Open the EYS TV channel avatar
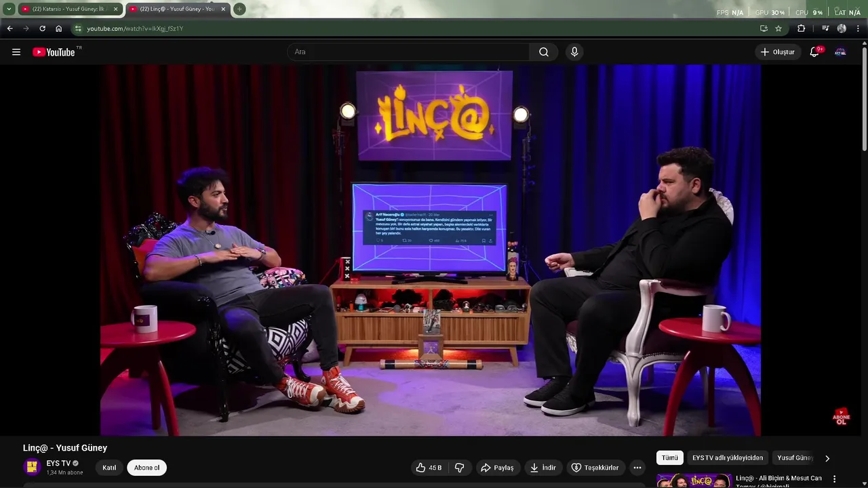This screenshot has width=868, height=488. [x=32, y=467]
